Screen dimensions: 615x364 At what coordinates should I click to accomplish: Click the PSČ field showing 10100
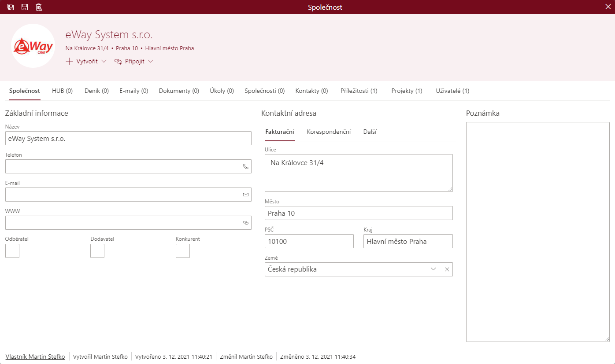pos(309,241)
